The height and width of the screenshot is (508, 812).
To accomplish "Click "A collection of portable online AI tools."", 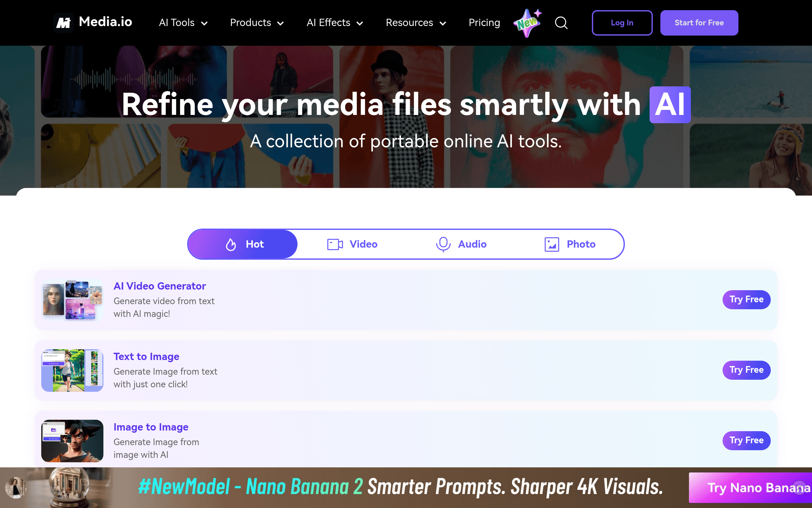I will 406,141.
